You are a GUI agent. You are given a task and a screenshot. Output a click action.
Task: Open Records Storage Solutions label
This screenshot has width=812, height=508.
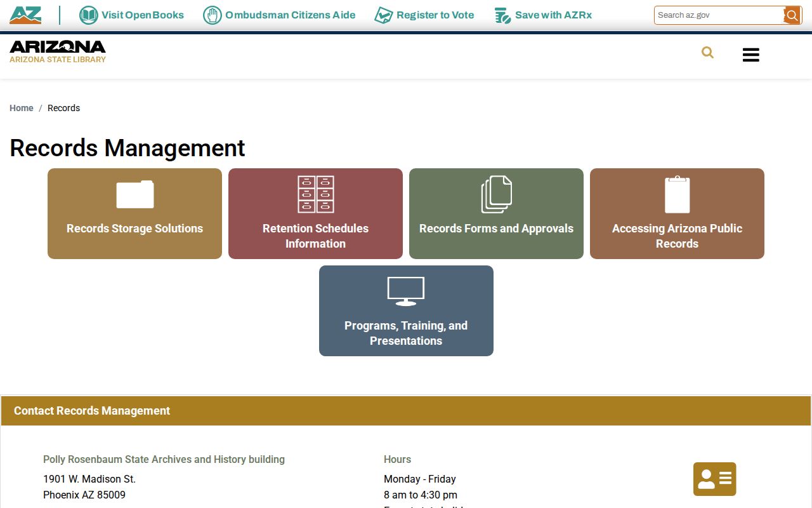coord(134,229)
